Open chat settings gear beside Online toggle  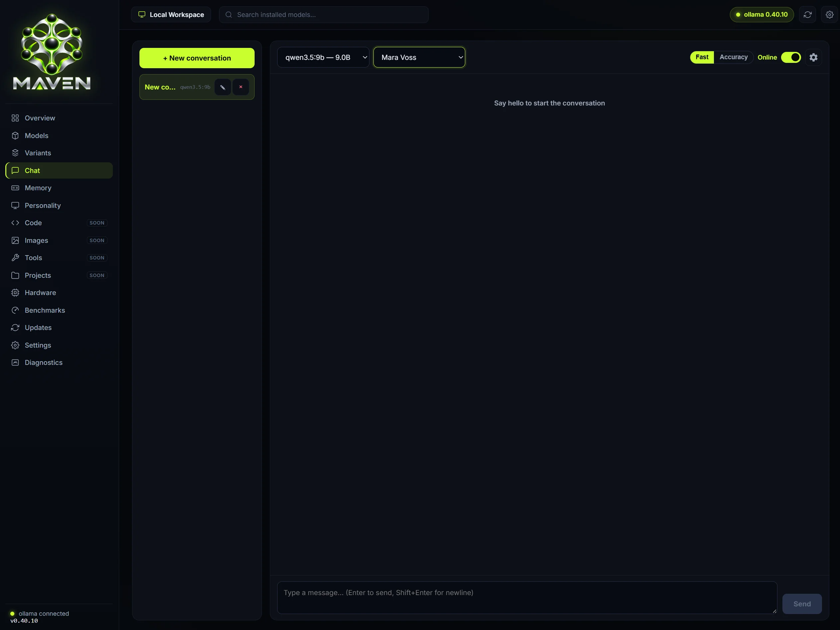pos(813,57)
